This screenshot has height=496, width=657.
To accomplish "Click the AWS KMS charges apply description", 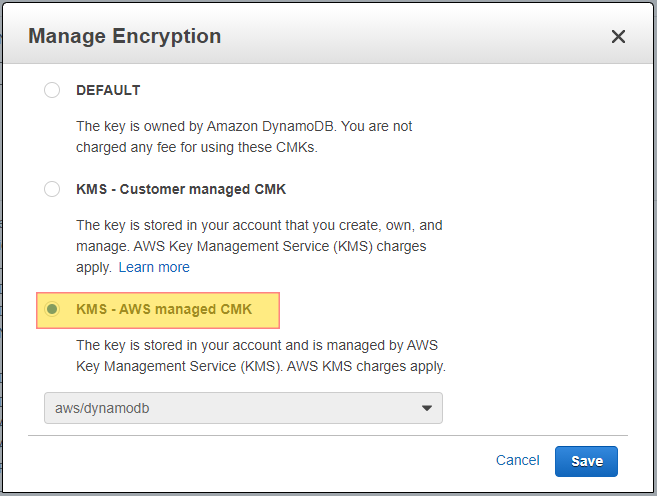I will pos(261,356).
